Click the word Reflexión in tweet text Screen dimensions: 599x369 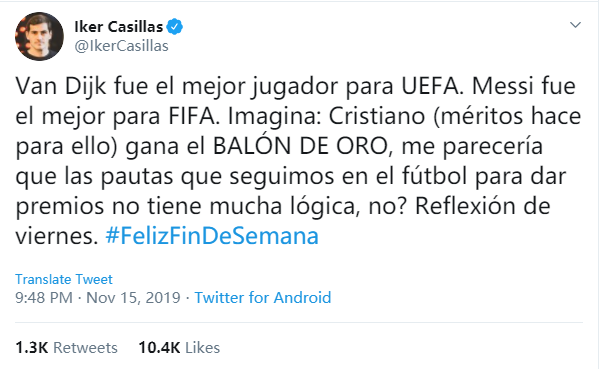(x=461, y=206)
